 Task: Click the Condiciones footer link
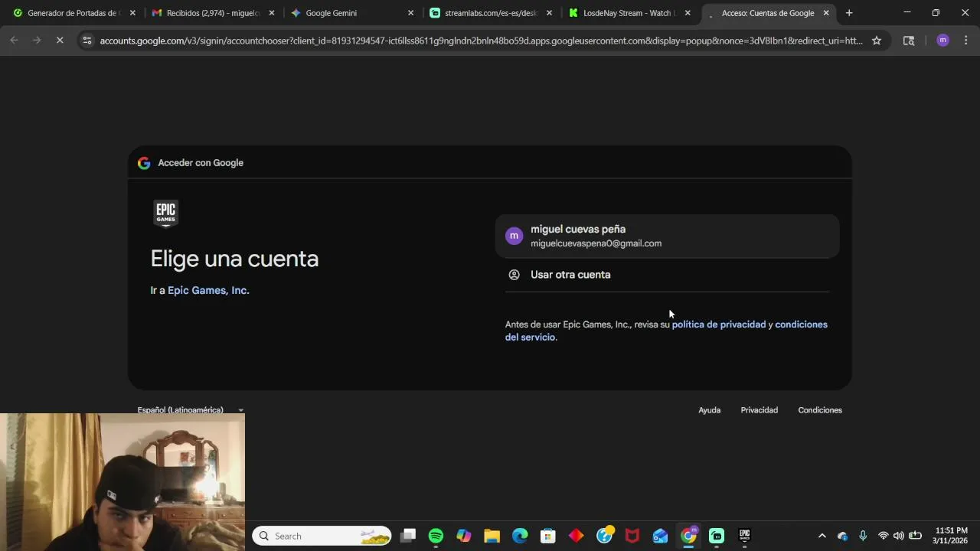(820, 410)
